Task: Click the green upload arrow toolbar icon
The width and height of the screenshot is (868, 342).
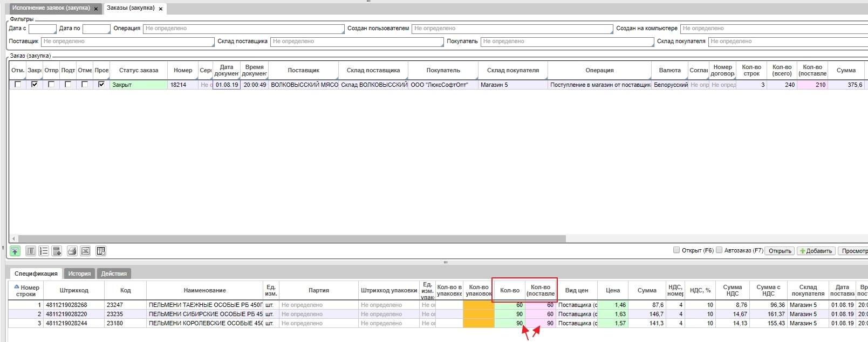Action: point(15,251)
